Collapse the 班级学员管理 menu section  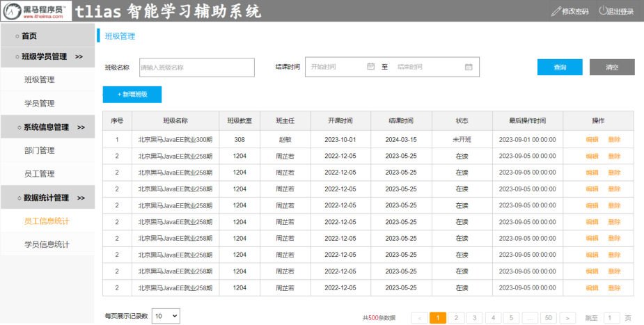tap(47, 56)
